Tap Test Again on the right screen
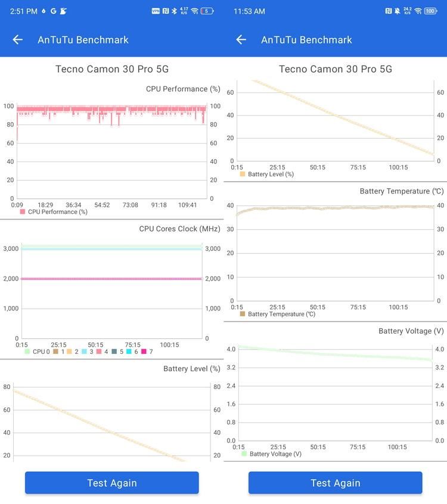The width and height of the screenshot is (447, 504). (x=336, y=483)
